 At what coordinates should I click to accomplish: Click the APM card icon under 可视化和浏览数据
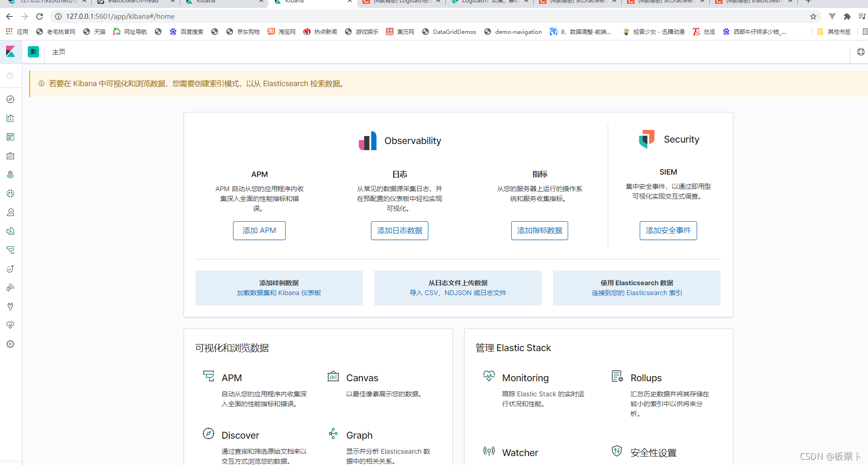(x=209, y=376)
